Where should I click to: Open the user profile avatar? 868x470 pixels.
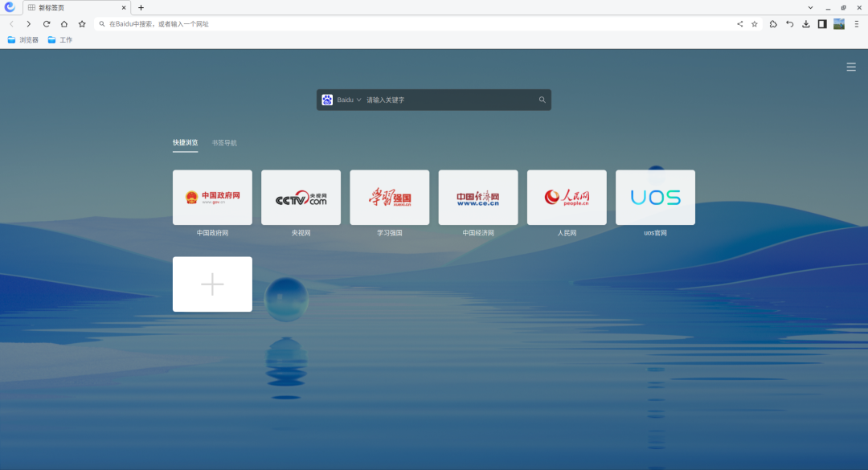point(839,24)
